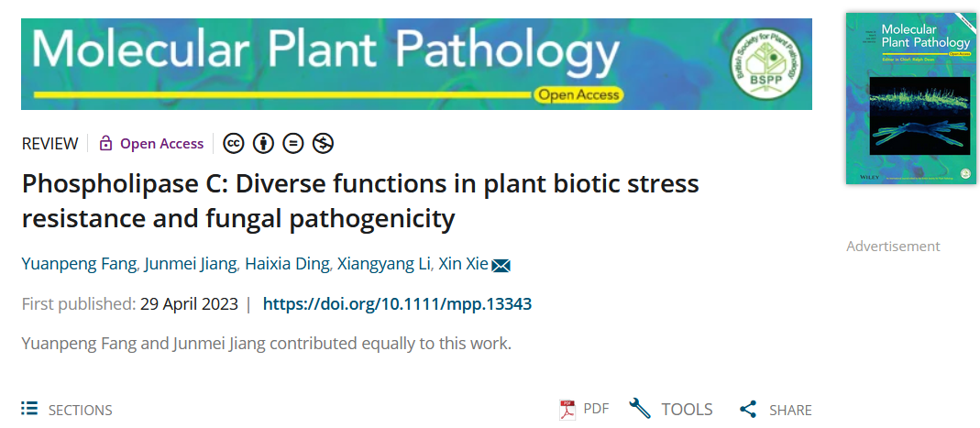Click the no-derivatives equals sign icon

292,143
